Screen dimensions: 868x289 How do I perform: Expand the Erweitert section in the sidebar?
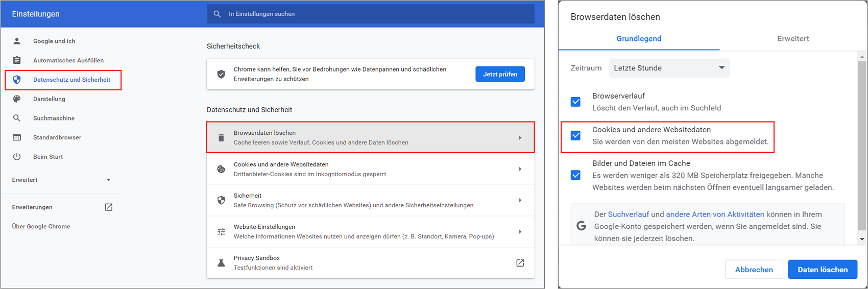(x=61, y=180)
